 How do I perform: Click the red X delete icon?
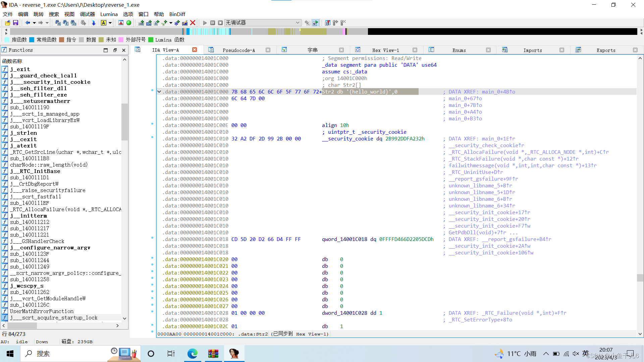click(x=193, y=23)
